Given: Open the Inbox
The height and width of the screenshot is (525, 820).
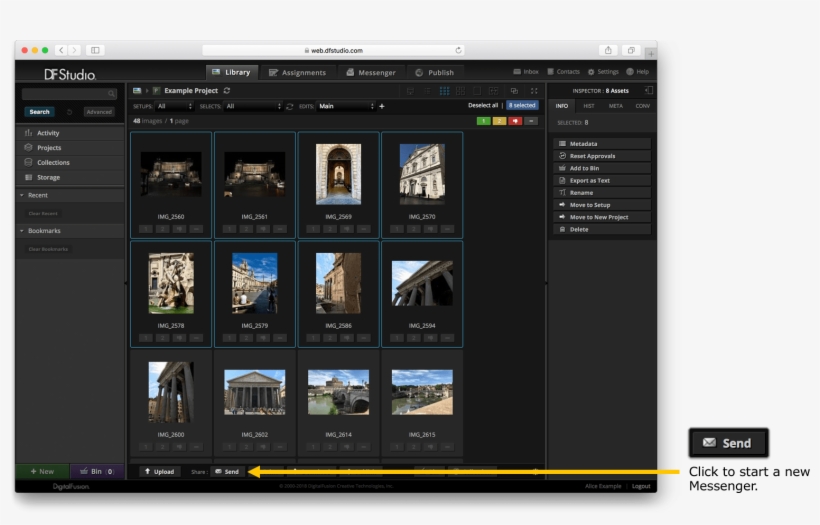Looking at the screenshot, I should coord(526,72).
